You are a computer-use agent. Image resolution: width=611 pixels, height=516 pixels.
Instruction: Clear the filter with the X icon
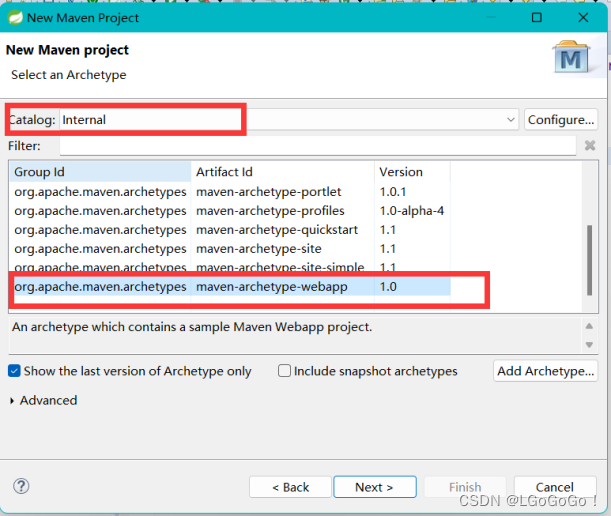(590, 145)
